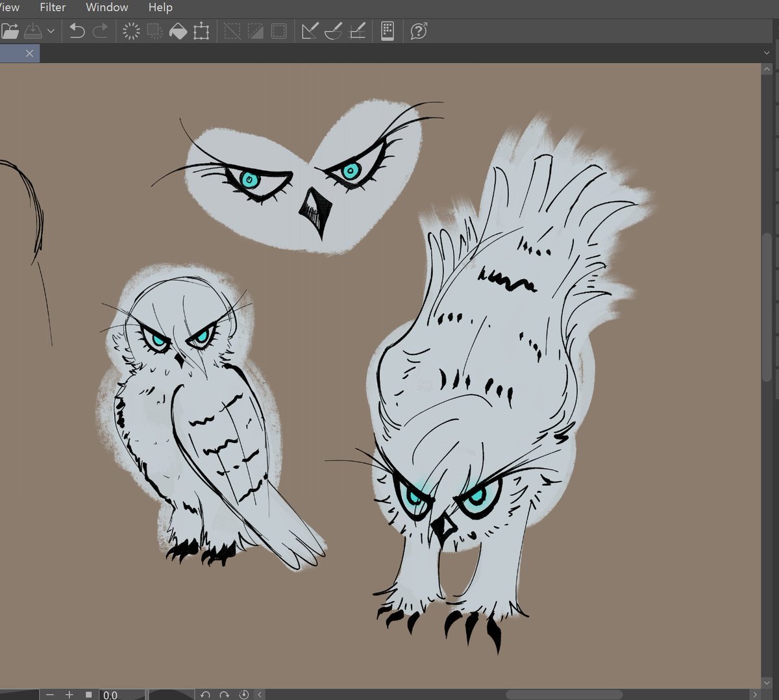Screen dimensions: 779x700
Task: Redo the undone action
Action: coord(100,31)
